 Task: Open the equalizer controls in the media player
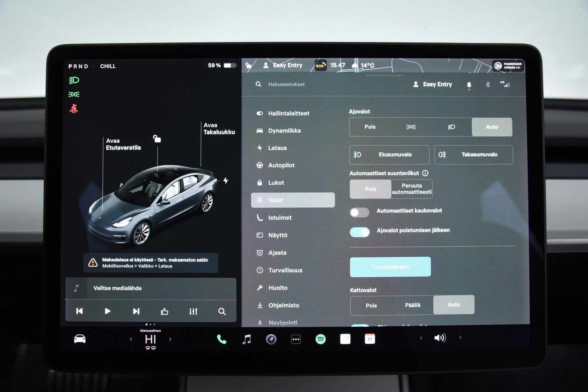point(193,311)
